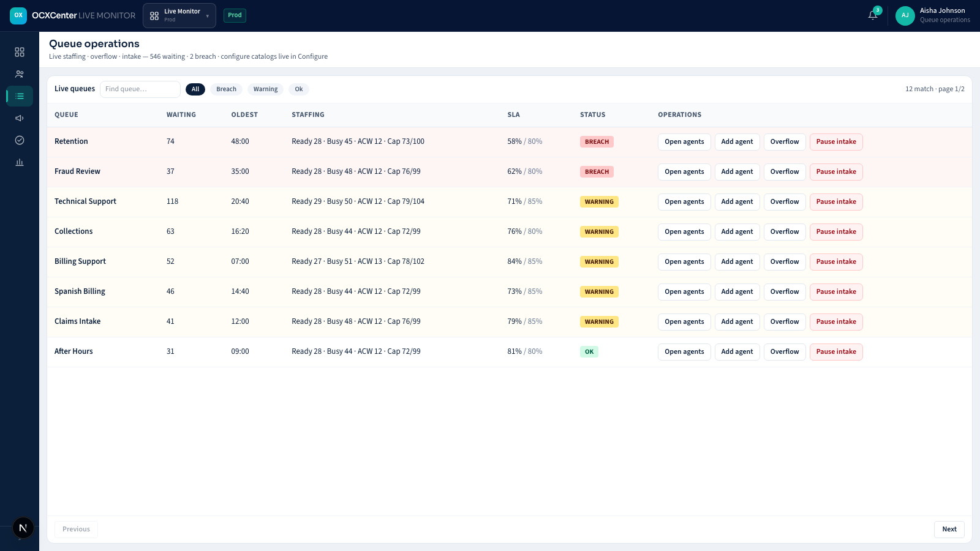The image size is (980, 551).
Task: Pause intake for Billing Support
Action: pyautogui.click(x=836, y=262)
